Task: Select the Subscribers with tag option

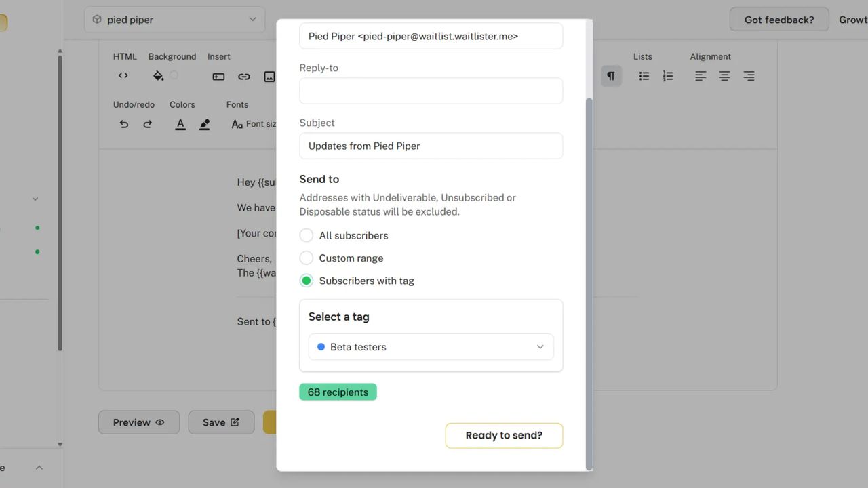Action: (306, 280)
